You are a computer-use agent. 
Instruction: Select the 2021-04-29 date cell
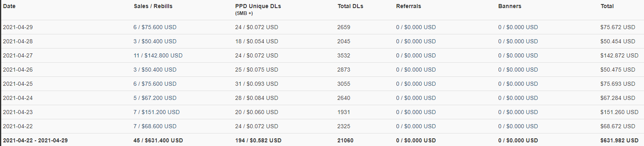tap(18, 27)
